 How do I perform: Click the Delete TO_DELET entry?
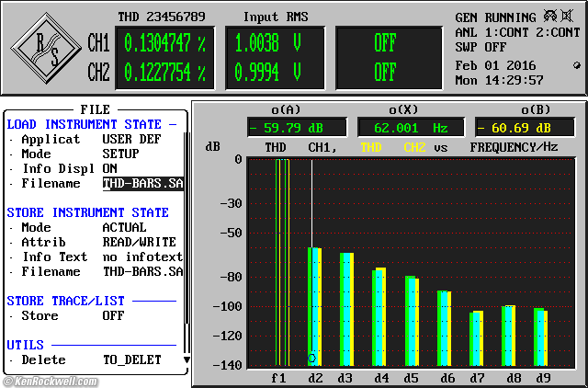(131, 359)
